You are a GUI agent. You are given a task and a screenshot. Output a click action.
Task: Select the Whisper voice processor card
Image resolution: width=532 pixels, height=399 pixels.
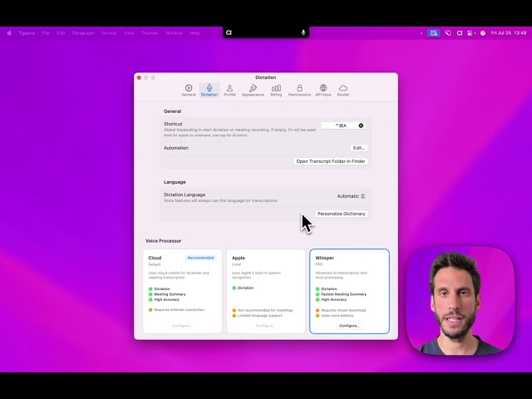click(x=349, y=292)
